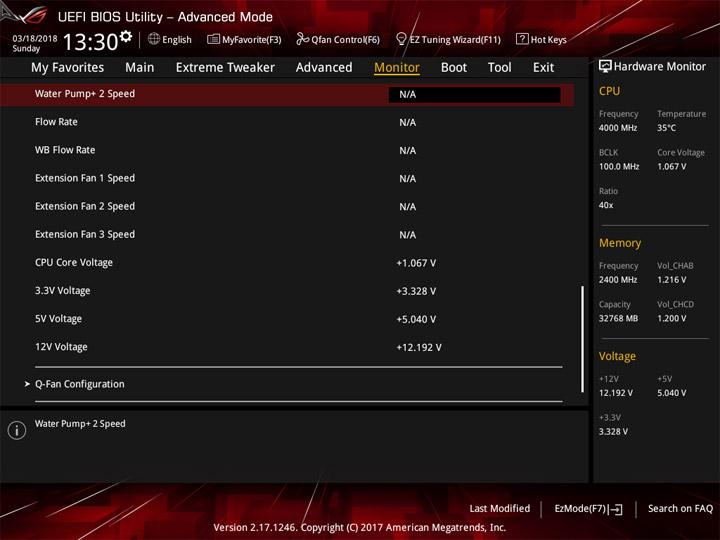Click the 1.200 V Vol_CHCD value
This screenshot has height=540, width=720.
(x=671, y=318)
